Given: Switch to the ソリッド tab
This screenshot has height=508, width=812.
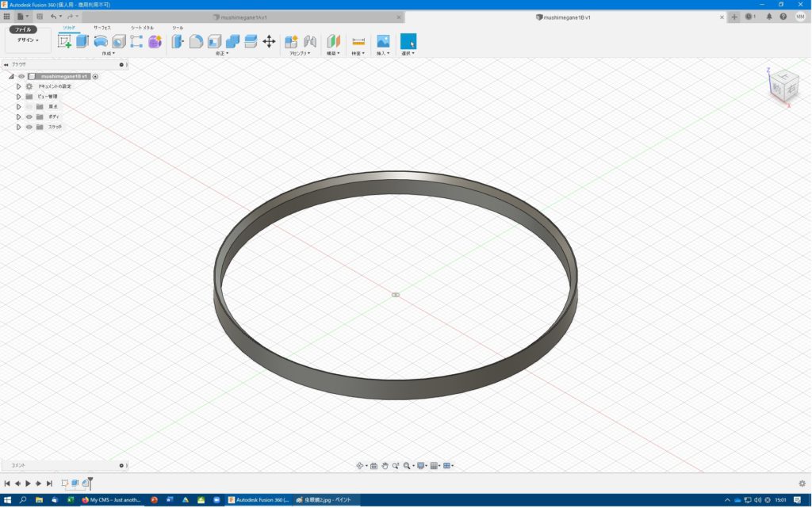Looking at the screenshot, I should (69, 28).
